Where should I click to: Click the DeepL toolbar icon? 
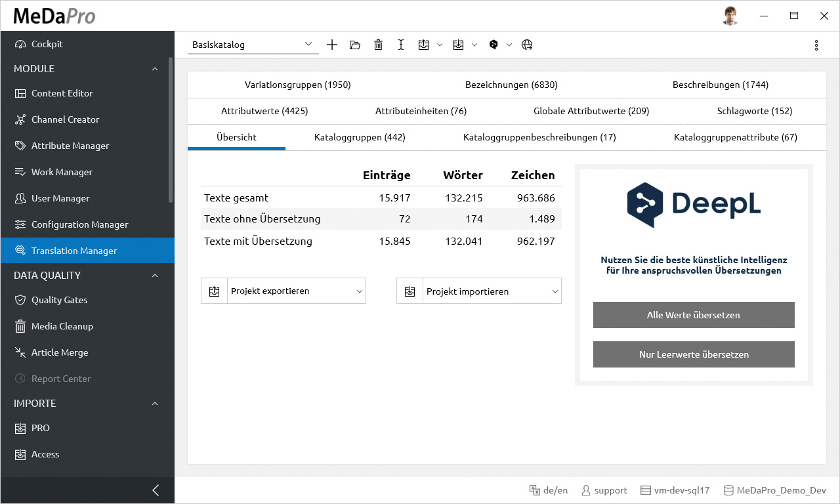click(493, 45)
